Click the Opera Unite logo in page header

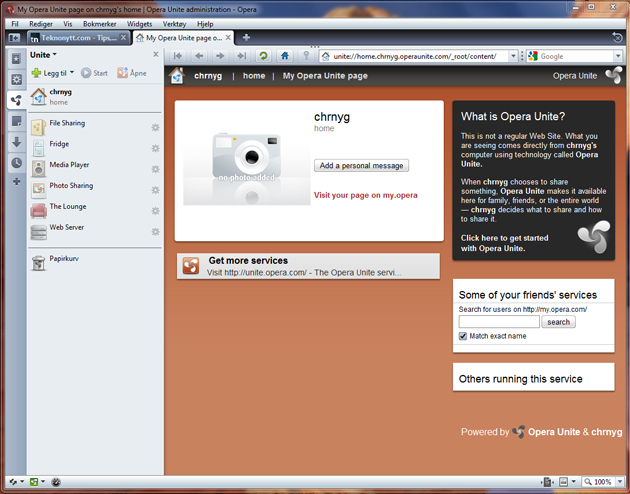(614, 76)
